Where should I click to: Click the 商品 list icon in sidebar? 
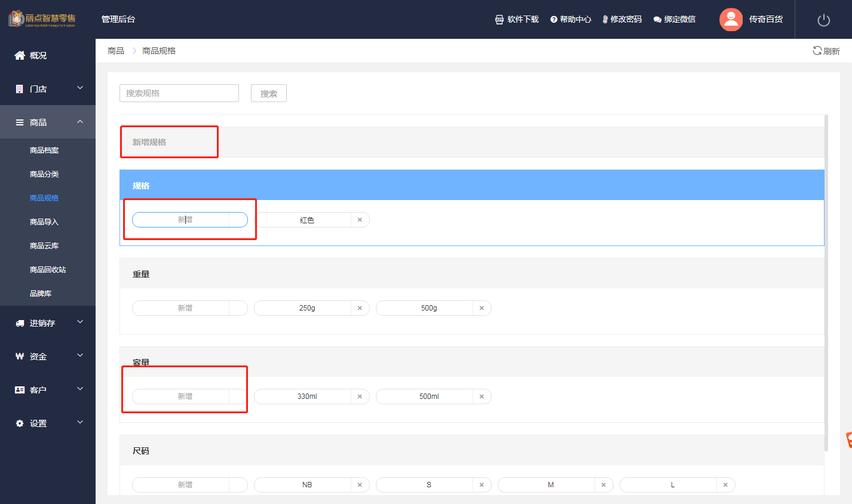tap(20, 122)
